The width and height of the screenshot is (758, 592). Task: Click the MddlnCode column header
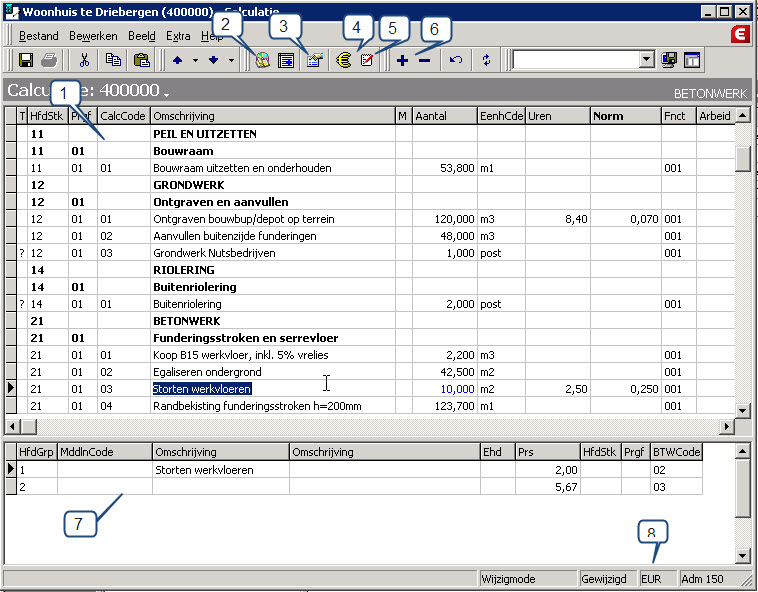coord(104,452)
